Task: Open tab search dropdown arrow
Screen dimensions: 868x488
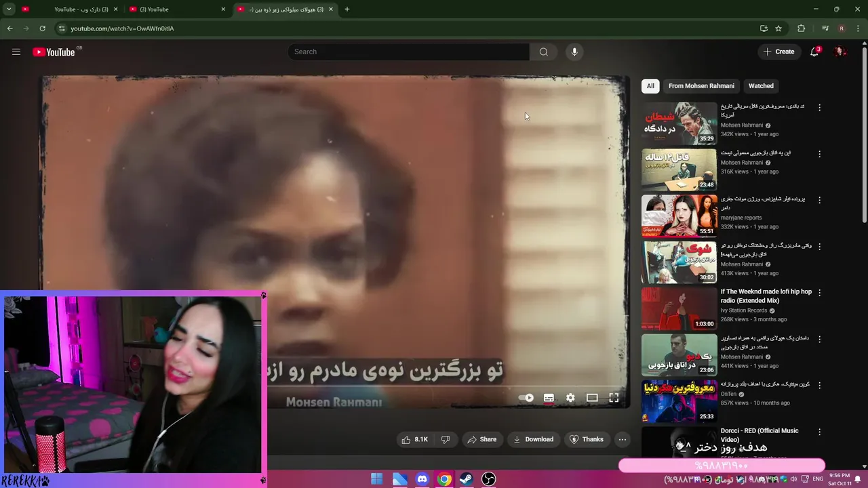Action: [x=9, y=9]
